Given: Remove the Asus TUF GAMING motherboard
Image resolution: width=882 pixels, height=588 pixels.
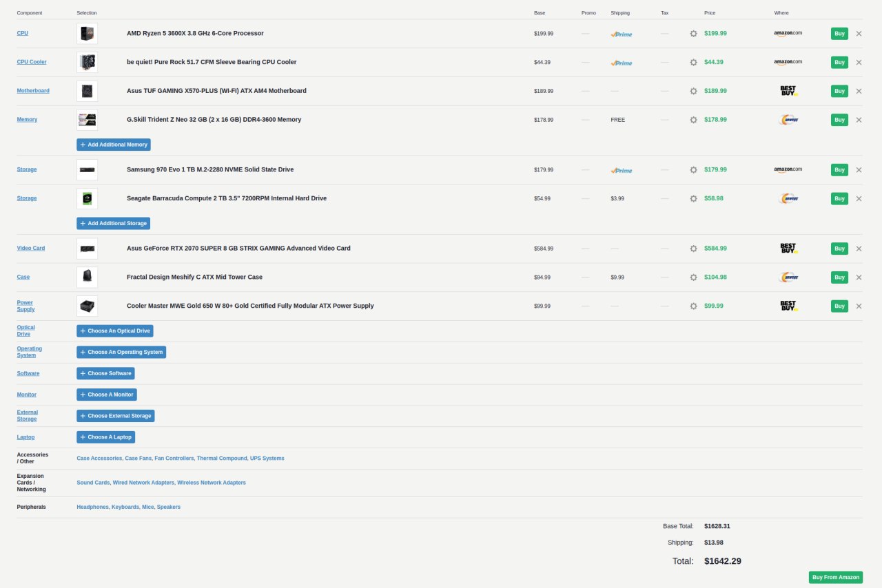Looking at the screenshot, I should [859, 91].
